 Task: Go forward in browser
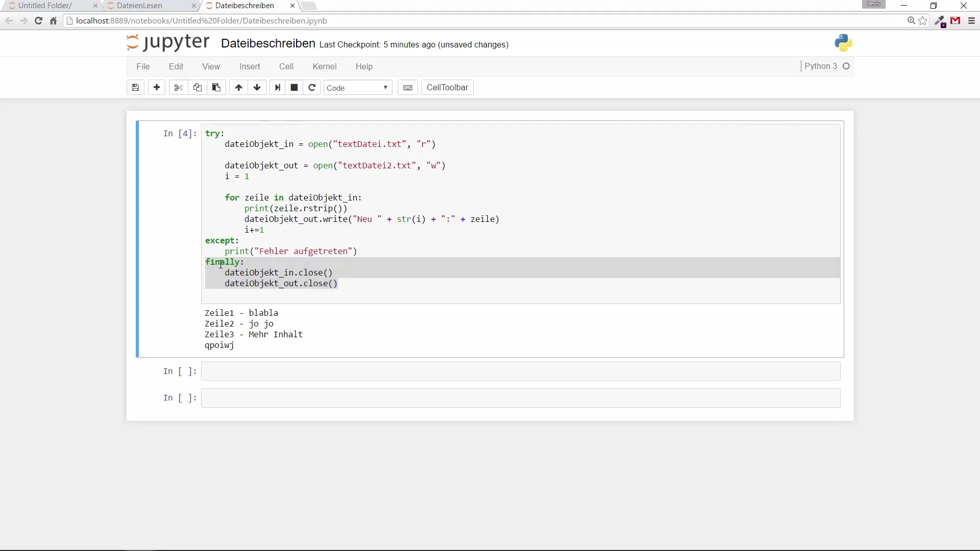point(23,21)
